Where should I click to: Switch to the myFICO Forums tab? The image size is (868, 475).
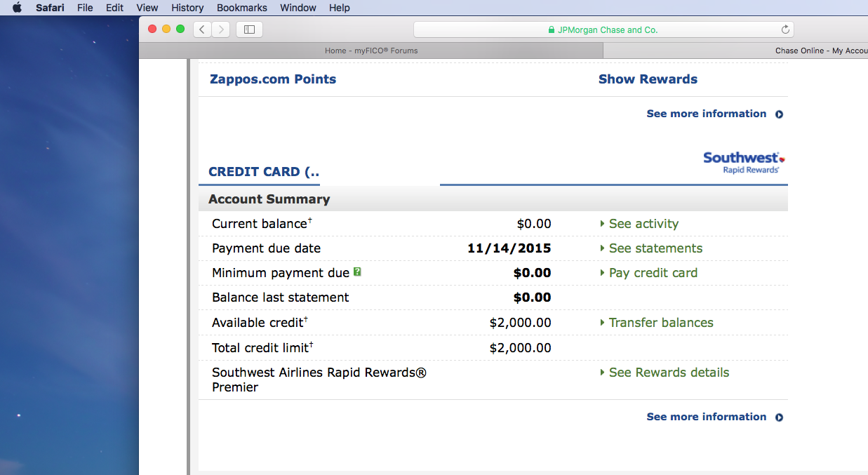[371, 51]
